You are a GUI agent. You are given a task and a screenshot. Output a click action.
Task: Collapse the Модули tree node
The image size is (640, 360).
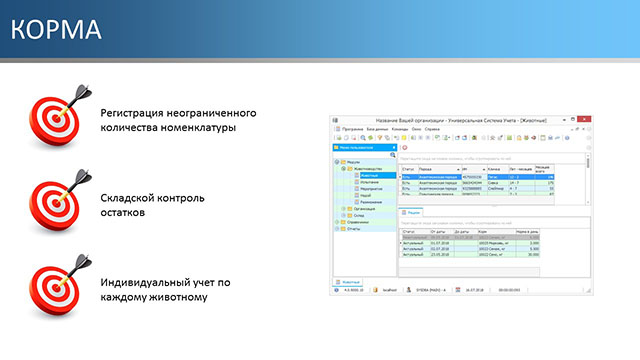tap(337, 162)
